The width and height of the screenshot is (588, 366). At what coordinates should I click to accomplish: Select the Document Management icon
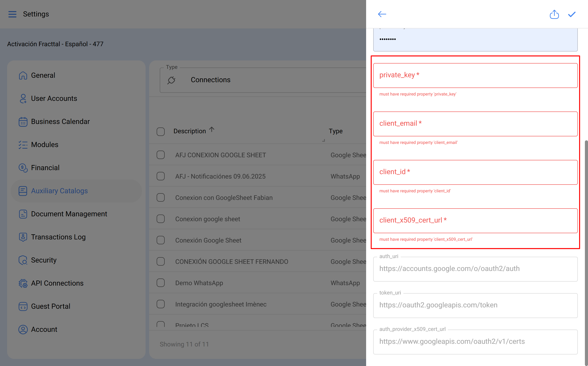(23, 214)
